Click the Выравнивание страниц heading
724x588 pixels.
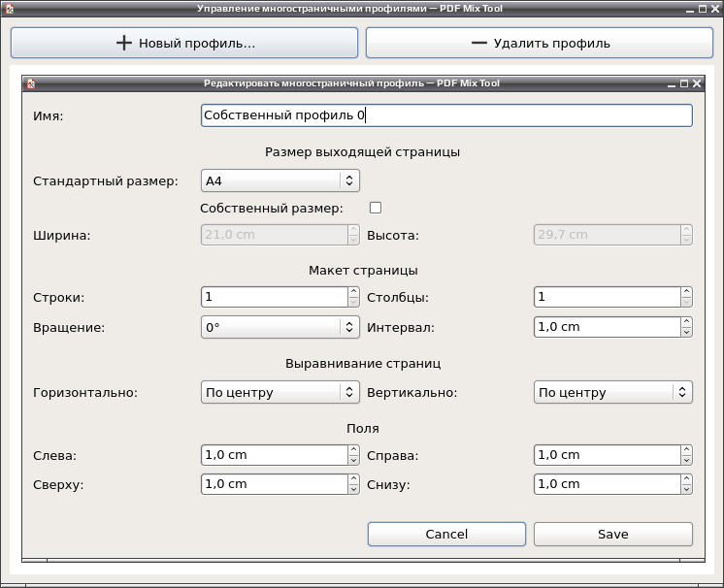point(363,363)
